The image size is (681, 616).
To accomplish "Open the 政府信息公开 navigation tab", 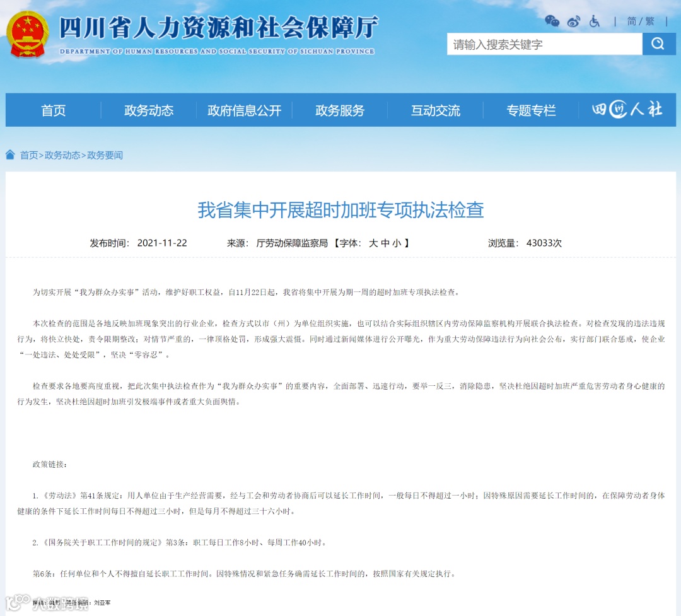I will pos(245,110).
